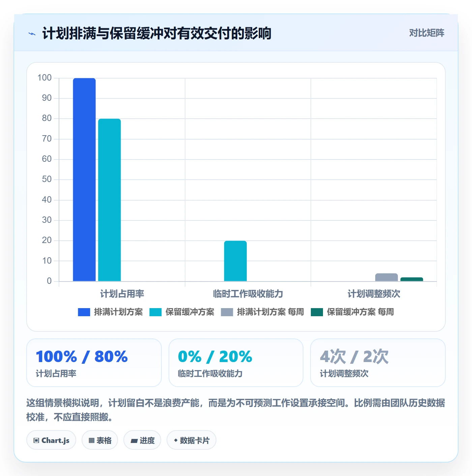Image resolution: width=472 pixels, height=476 pixels.
Task: Click the 保留缓冲方案 legend label
Action: pos(190,312)
